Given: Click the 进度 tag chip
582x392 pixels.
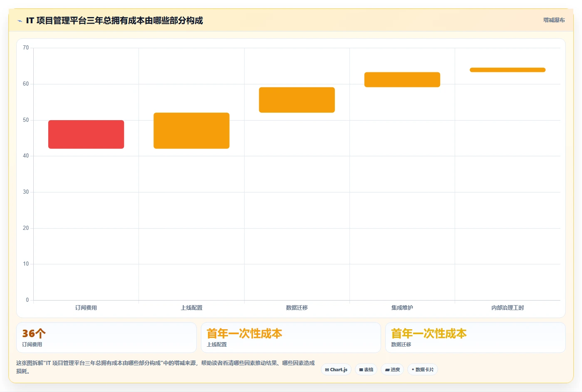Looking at the screenshot, I should [392, 370].
